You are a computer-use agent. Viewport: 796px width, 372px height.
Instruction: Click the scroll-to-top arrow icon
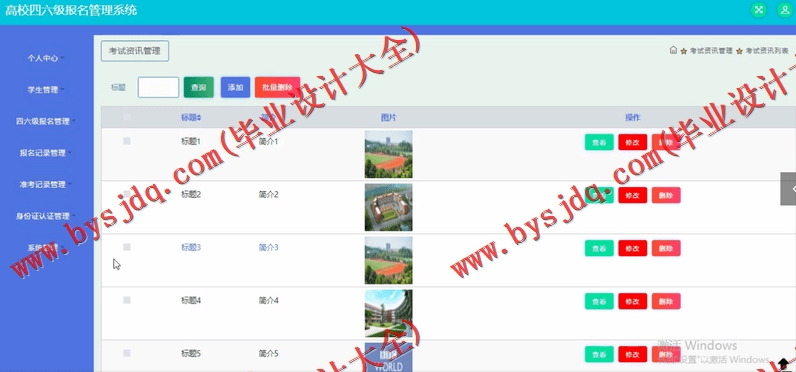pyautogui.click(x=784, y=363)
